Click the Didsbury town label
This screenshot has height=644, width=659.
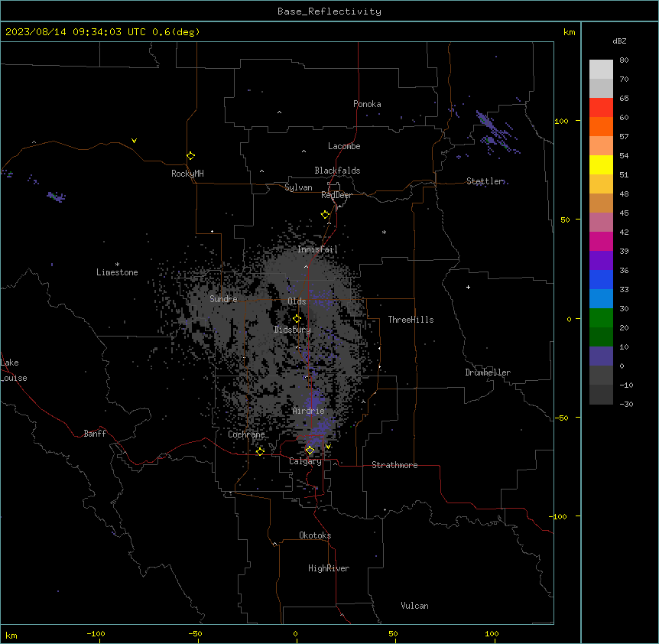coord(293,330)
